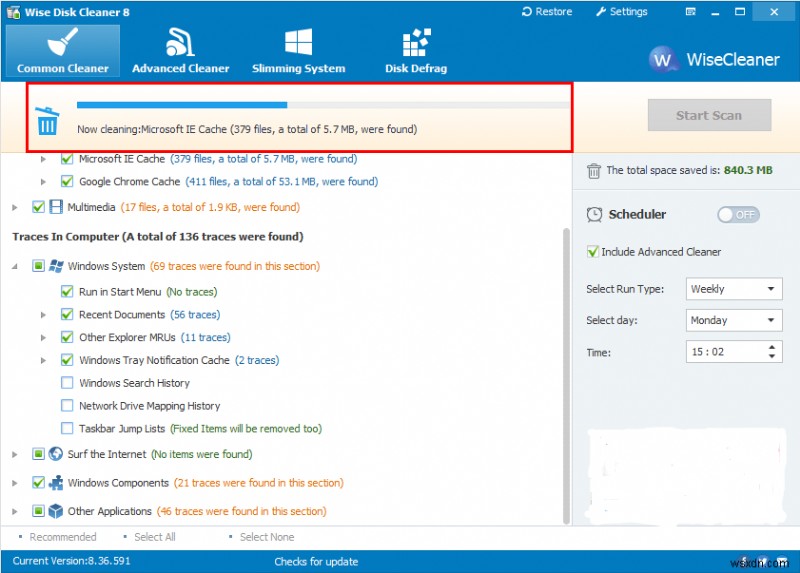Click the blue trash bin cleaning icon
This screenshot has height=573, width=800.
coord(47,121)
